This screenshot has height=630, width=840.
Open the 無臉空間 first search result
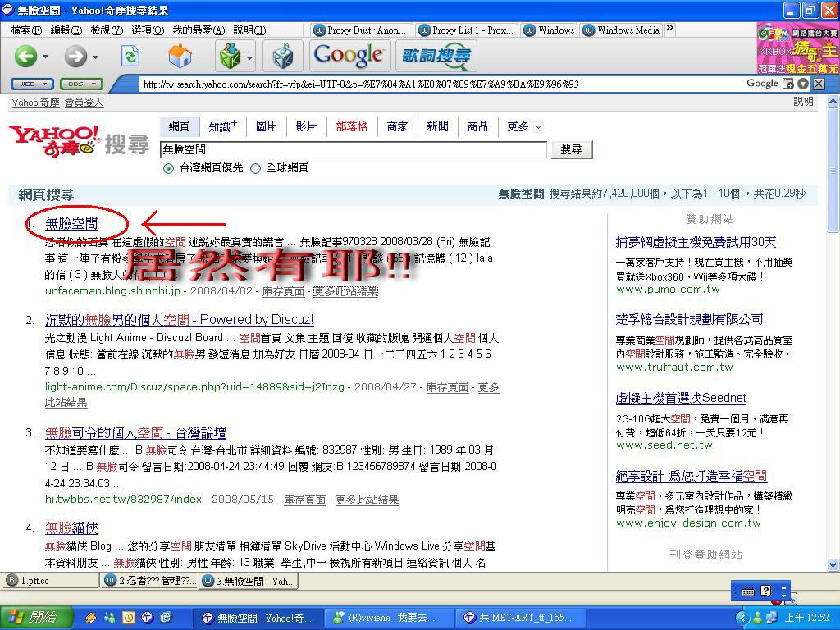point(71,223)
